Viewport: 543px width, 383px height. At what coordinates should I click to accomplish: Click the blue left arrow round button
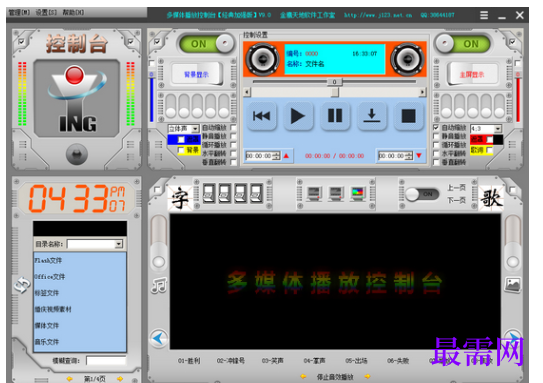click(159, 338)
